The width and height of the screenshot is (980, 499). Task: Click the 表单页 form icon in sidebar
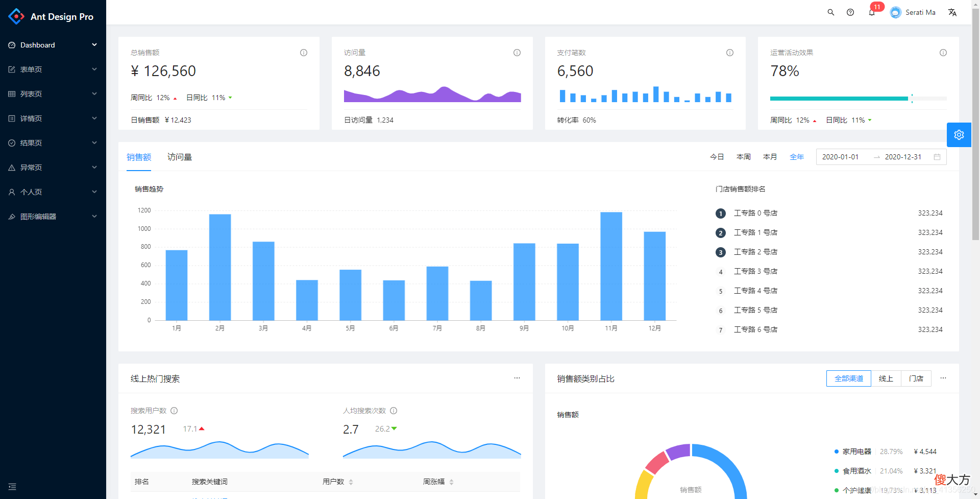tap(12, 69)
